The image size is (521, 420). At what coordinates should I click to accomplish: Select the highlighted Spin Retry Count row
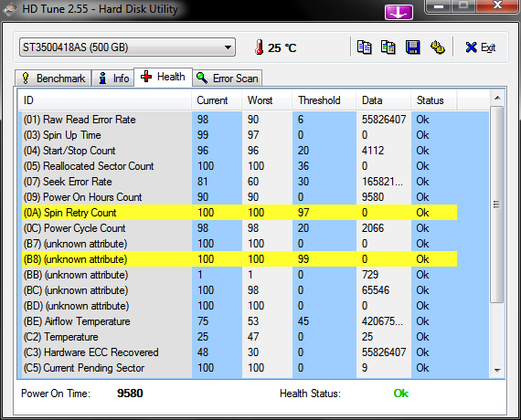click(240, 213)
